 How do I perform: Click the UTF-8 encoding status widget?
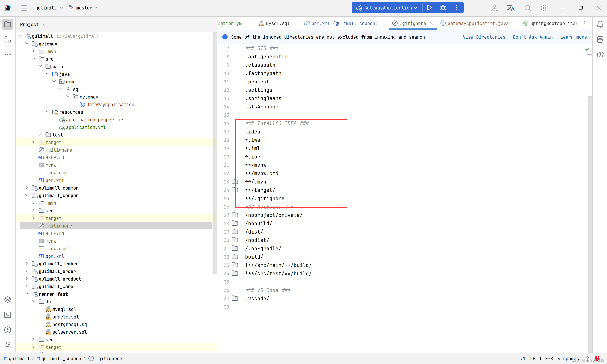point(546,358)
